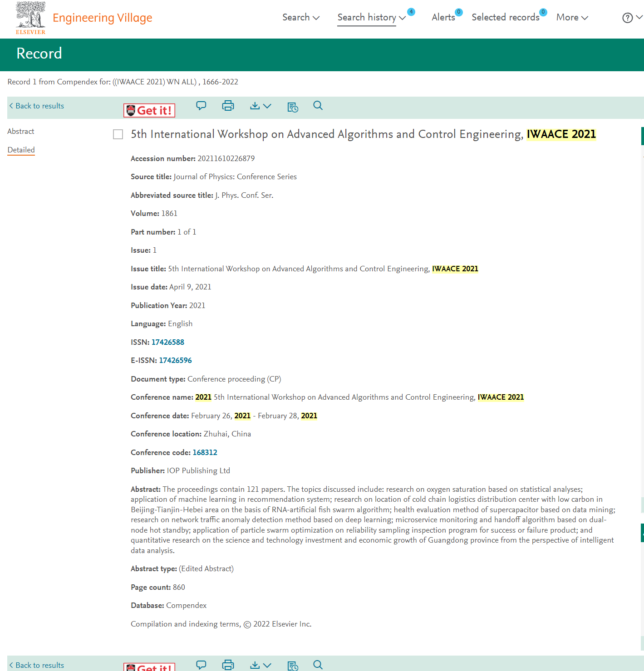The width and height of the screenshot is (644, 671).
Task: Open the Alerts page
Action: click(443, 17)
